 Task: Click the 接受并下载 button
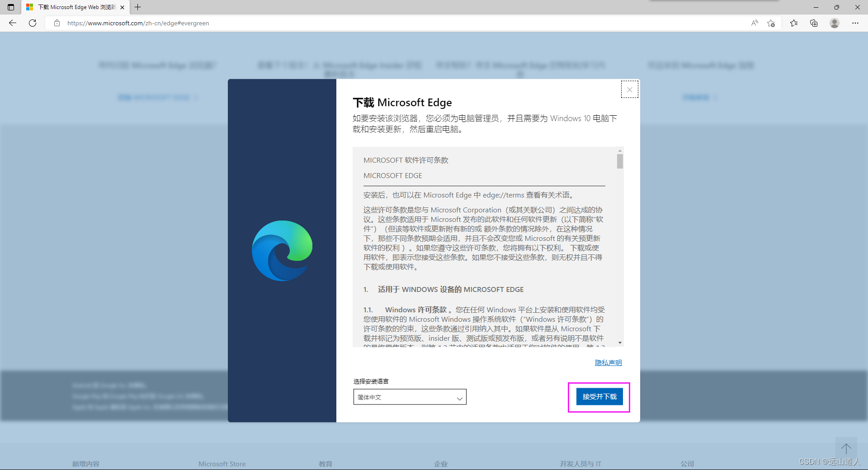(x=599, y=396)
